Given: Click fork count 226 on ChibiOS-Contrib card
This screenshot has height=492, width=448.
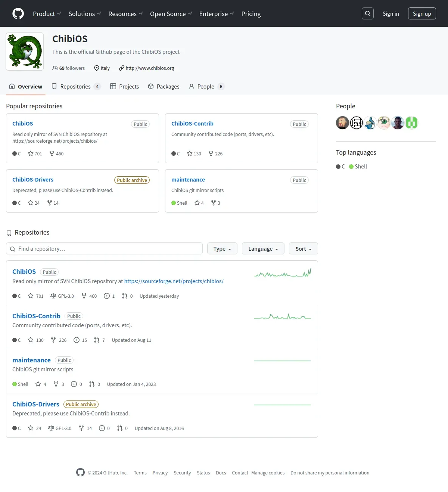Looking at the screenshot, I should 215,154.
